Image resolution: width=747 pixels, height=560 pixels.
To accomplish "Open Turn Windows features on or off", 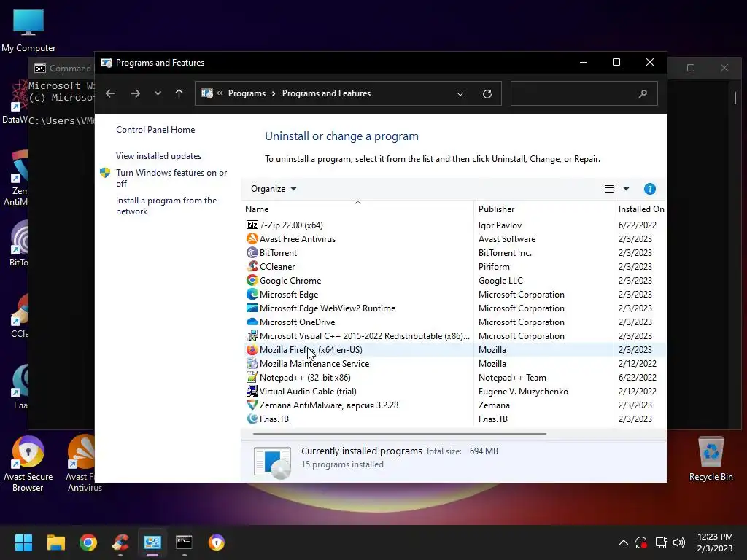I will (171, 178).
